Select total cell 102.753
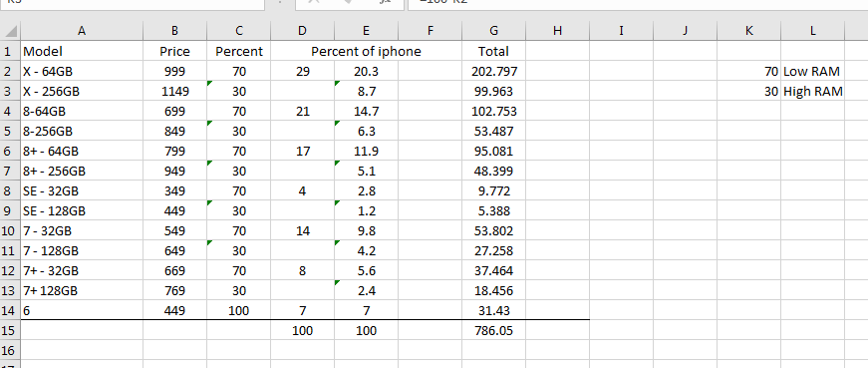The width and height of the screenshot is (868, 368). [493, 112]
